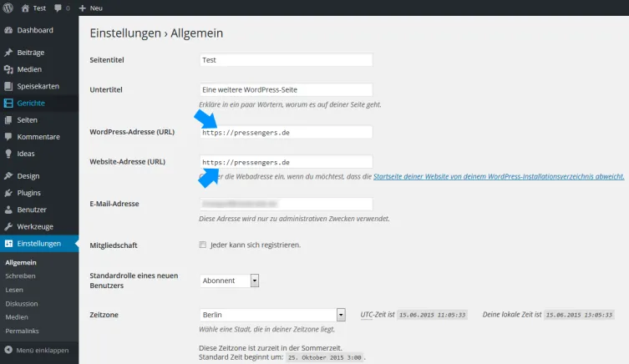Open the Berlin timezone dropdown
This screenshot has width=629, height=364.
click(x=272, y=315)
